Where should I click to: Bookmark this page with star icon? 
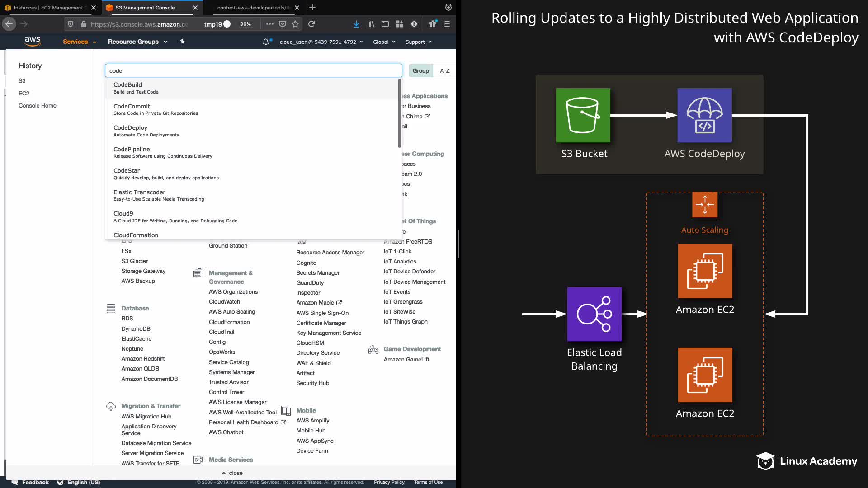click(295, 24)
